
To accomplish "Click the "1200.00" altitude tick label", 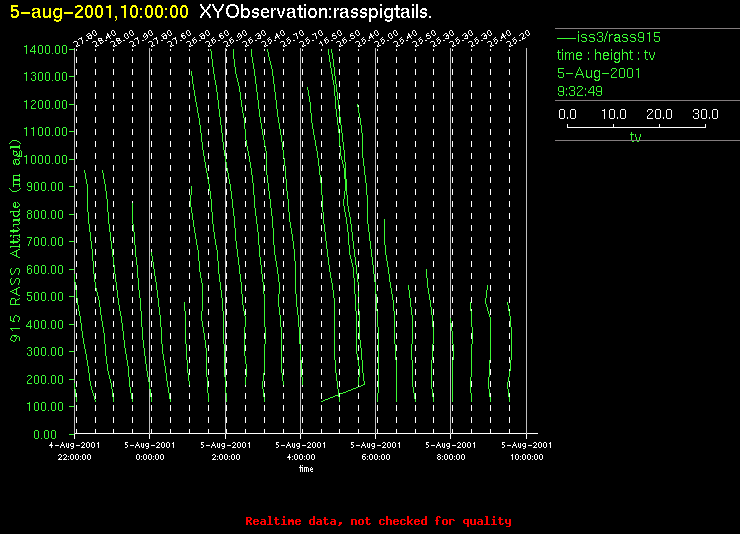I will (x=45, y=104).
